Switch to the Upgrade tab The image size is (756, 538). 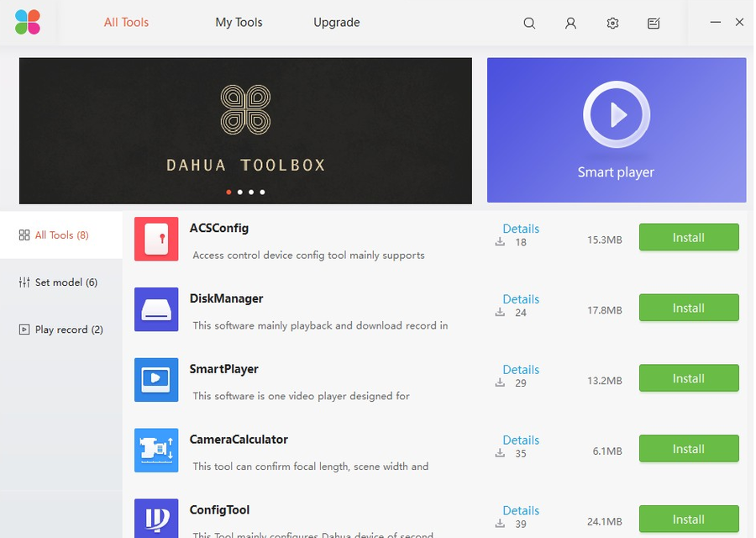pos(337,22)
